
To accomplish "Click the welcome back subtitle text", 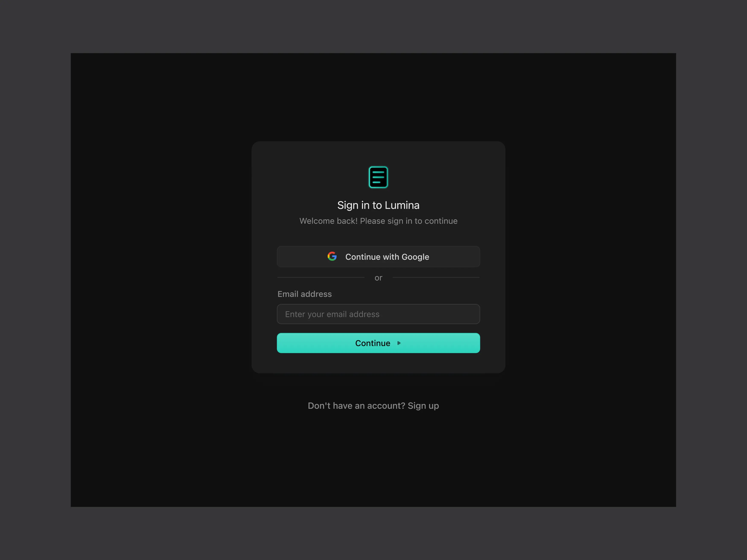I will 378,221.
